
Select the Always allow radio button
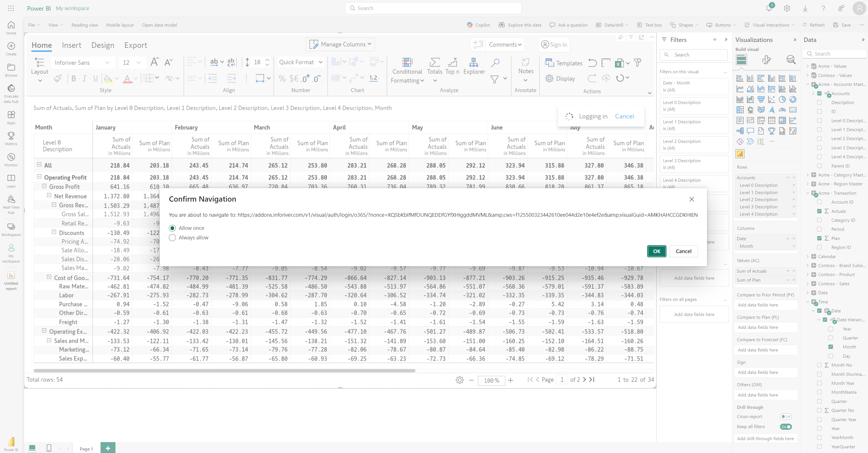172,238
